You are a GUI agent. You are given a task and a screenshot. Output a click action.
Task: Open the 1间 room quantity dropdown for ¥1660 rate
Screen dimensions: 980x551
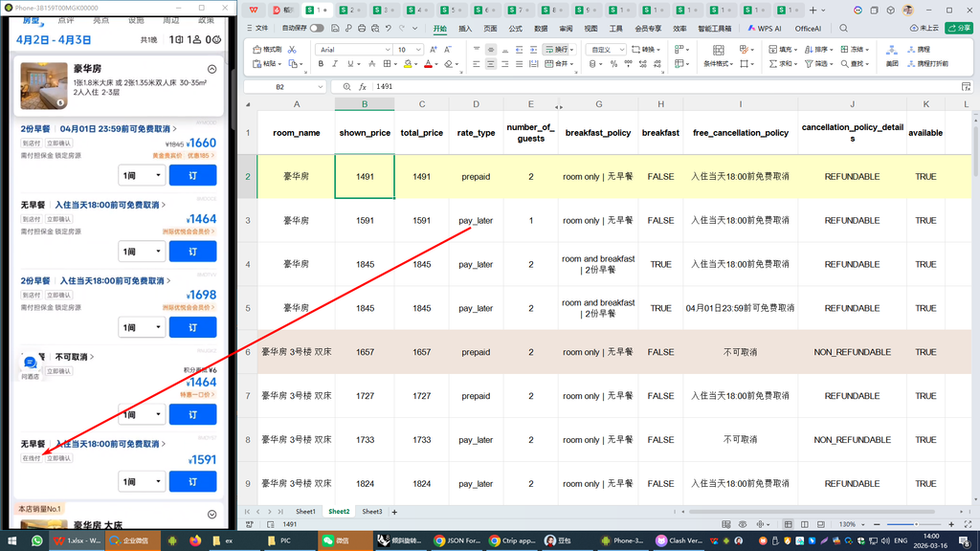(x=142, y=176)
